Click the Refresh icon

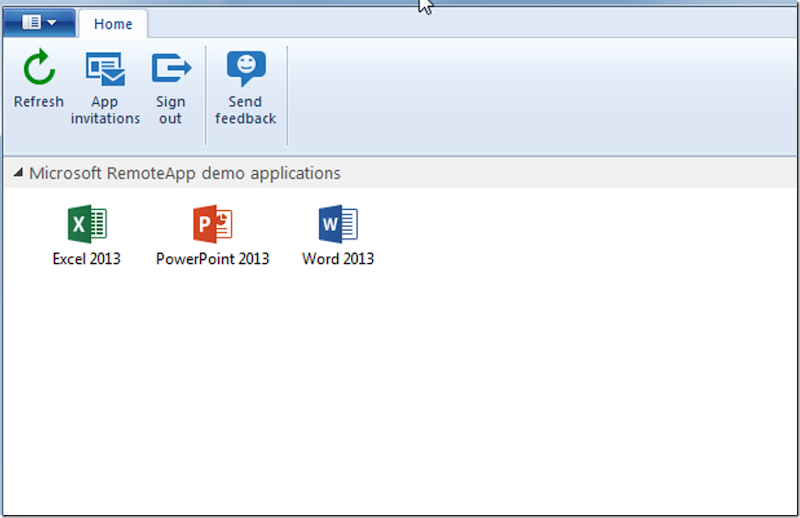(x=39, y=67)
